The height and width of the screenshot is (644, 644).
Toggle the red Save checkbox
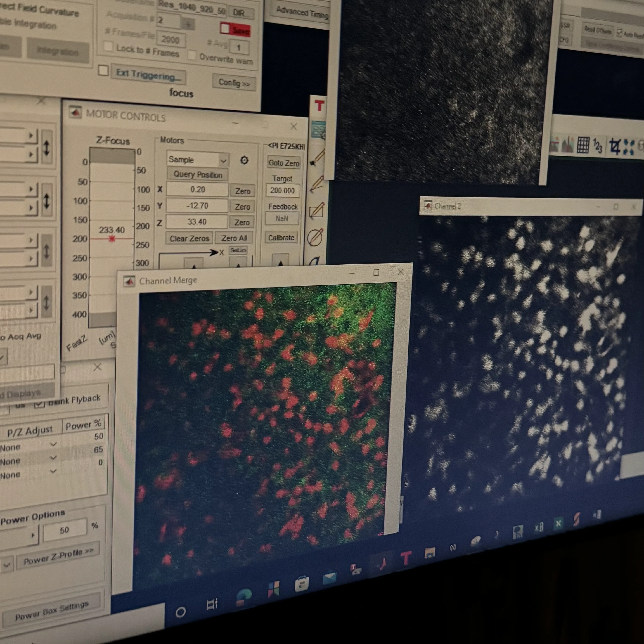pos(225,29)
